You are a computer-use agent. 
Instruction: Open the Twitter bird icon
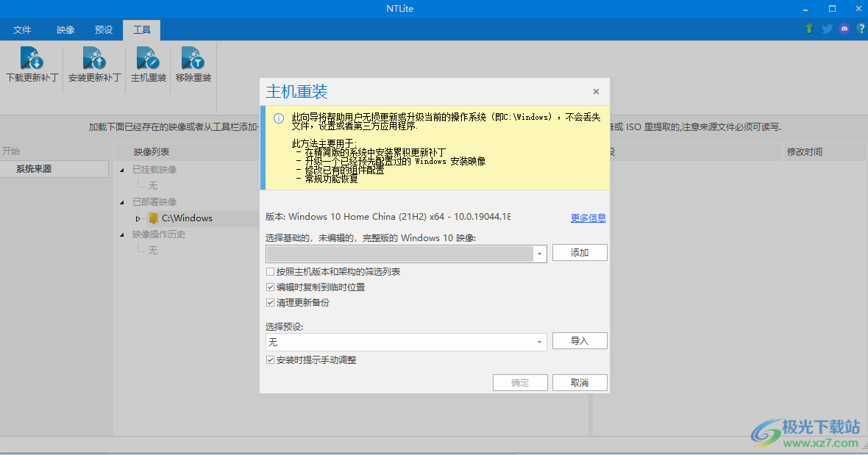827,29
